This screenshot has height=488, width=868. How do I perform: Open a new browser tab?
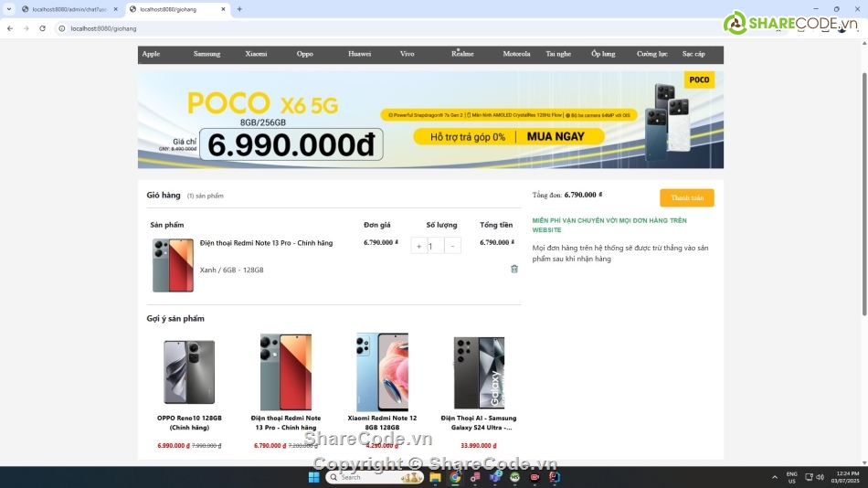(x=239, y=9)
